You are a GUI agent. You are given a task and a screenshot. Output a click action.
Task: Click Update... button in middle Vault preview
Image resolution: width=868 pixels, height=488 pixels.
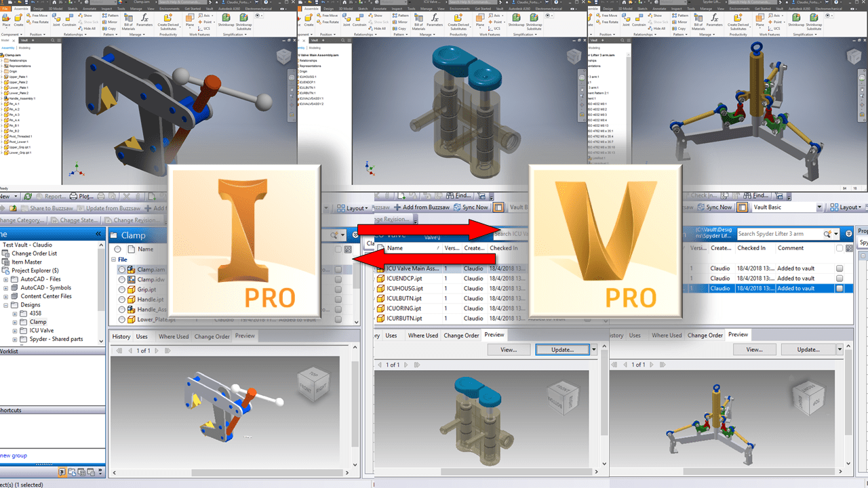click(x=562, y=350)
